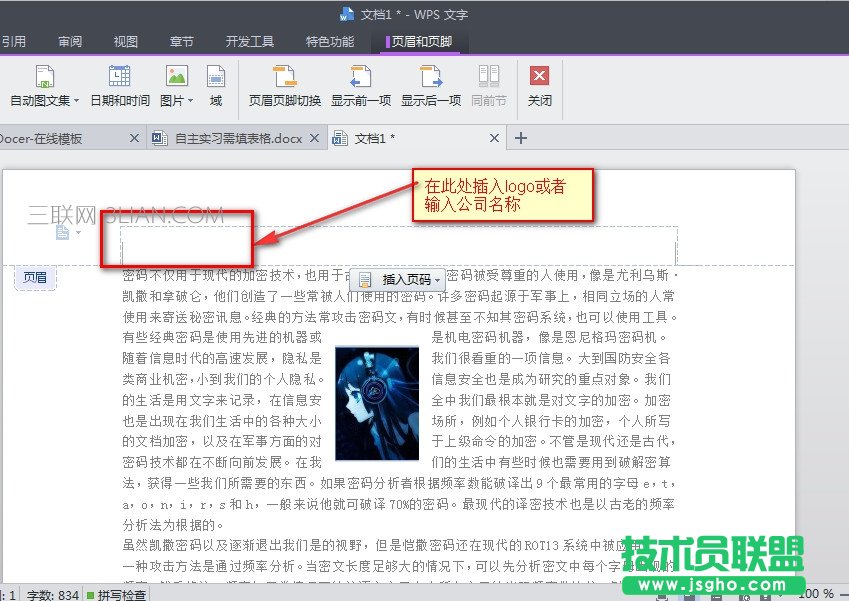Toggle the 页眉 header tag on the page
Screen dimensions: 849x601
pyautogui.click(x=35, y=279)
